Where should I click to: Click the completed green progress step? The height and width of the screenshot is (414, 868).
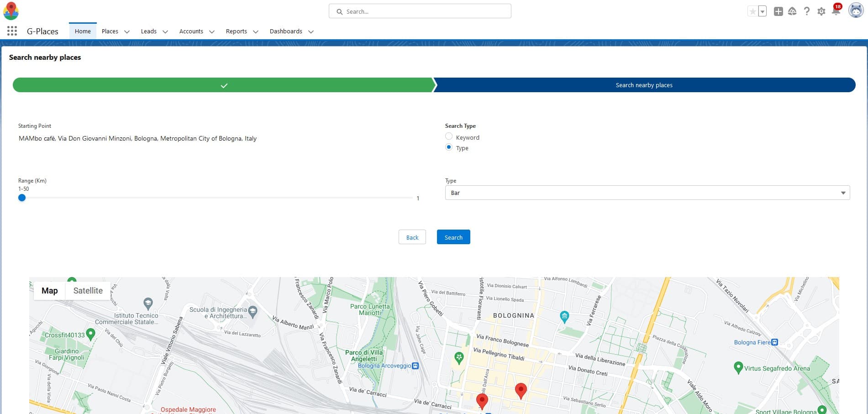point(224,85)
